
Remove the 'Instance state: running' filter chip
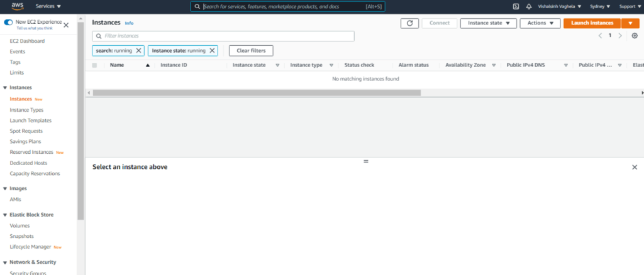pos(212,50)
